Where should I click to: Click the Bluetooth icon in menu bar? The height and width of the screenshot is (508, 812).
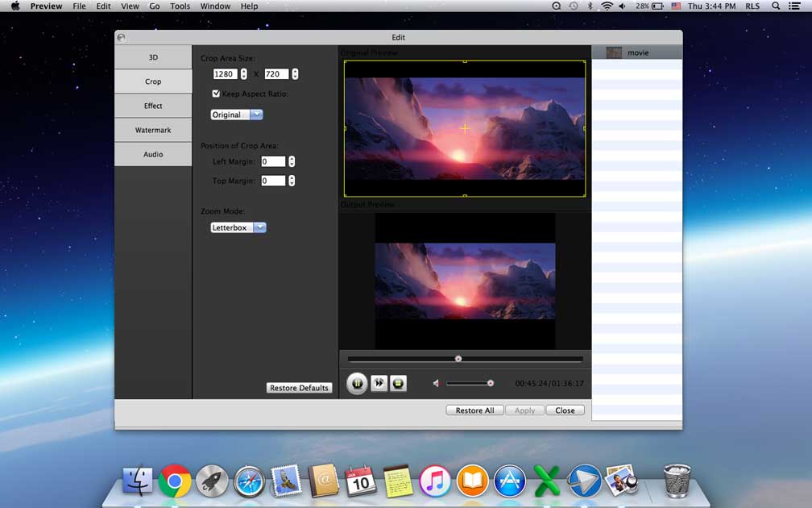tap(590, 6)
